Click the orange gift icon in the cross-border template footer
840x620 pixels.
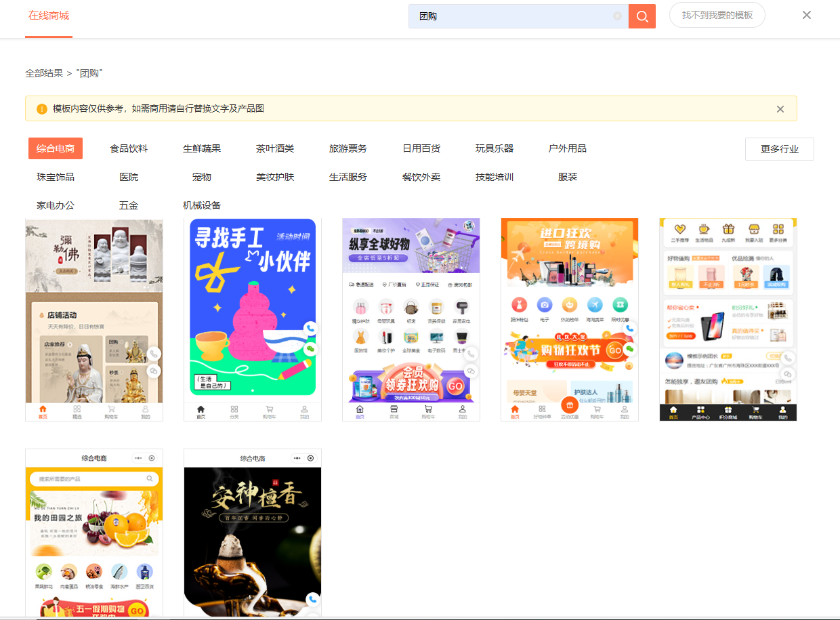click(570, 405)
